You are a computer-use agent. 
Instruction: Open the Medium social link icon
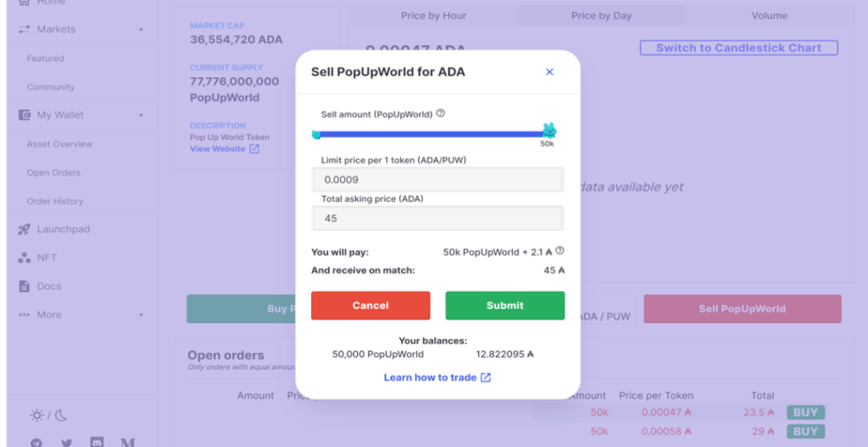pos(127,442)
